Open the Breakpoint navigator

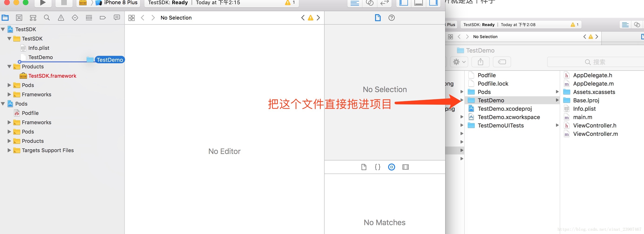[x=103, y=18]
